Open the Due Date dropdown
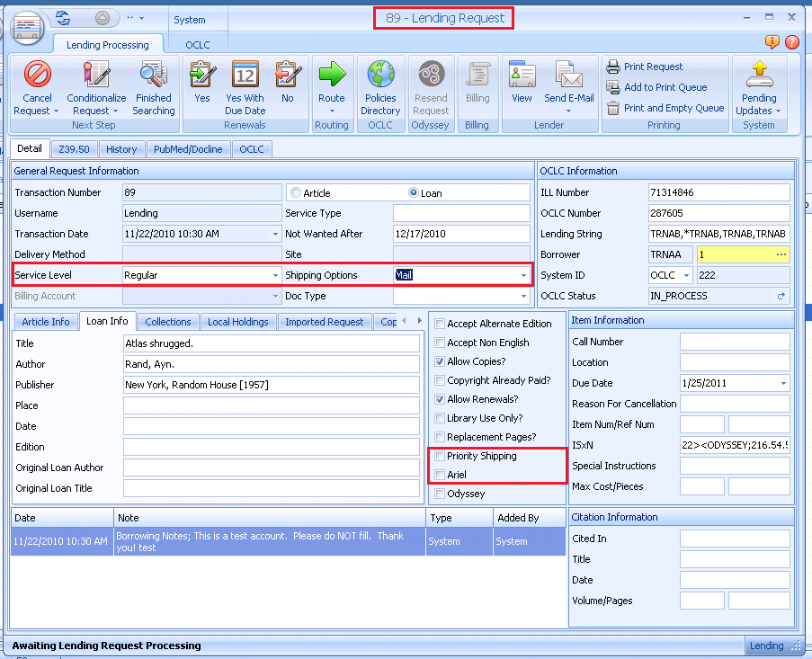The width and height of the screenshot is (812, 659). pos(783,383)
